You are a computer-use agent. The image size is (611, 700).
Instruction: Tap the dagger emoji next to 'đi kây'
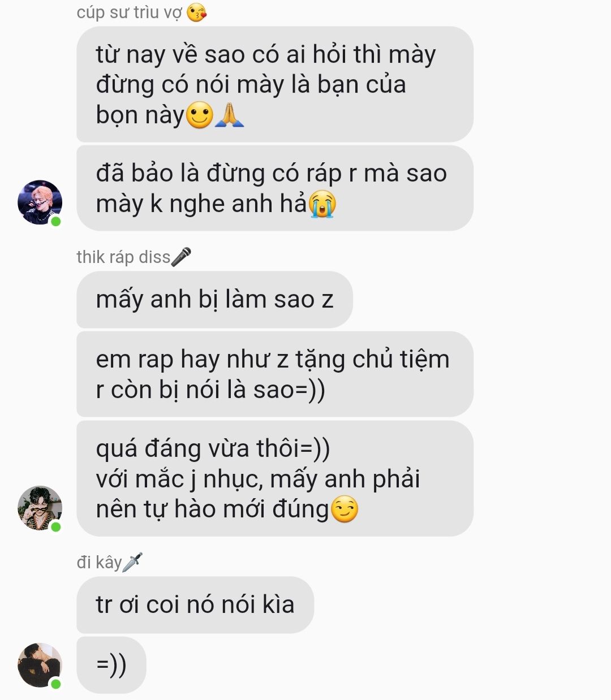(x=132, y=562)
